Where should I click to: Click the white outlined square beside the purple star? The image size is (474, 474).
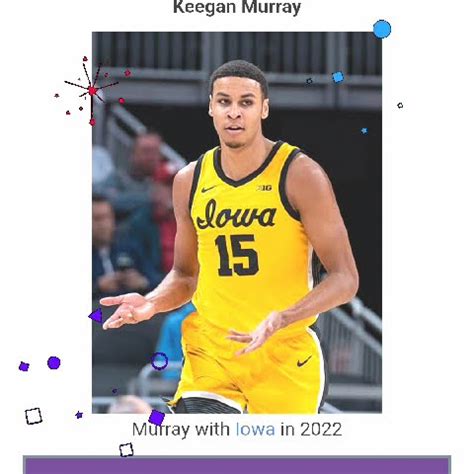pyautogui.click(x=34, y=416)
